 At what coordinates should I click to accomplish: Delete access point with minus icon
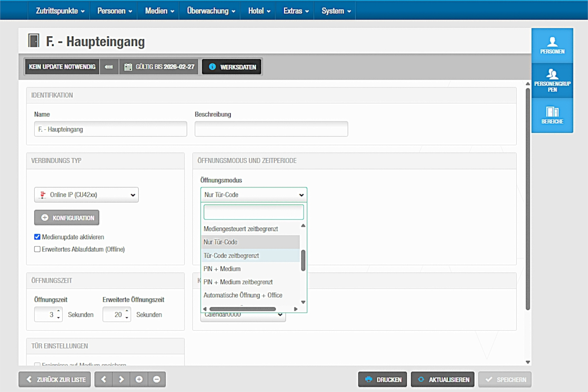pyautogui.click(x=157, y=379)
